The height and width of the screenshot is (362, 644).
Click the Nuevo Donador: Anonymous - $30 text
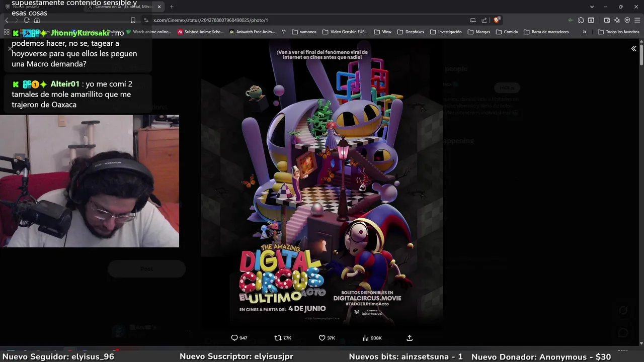(541, 356)
